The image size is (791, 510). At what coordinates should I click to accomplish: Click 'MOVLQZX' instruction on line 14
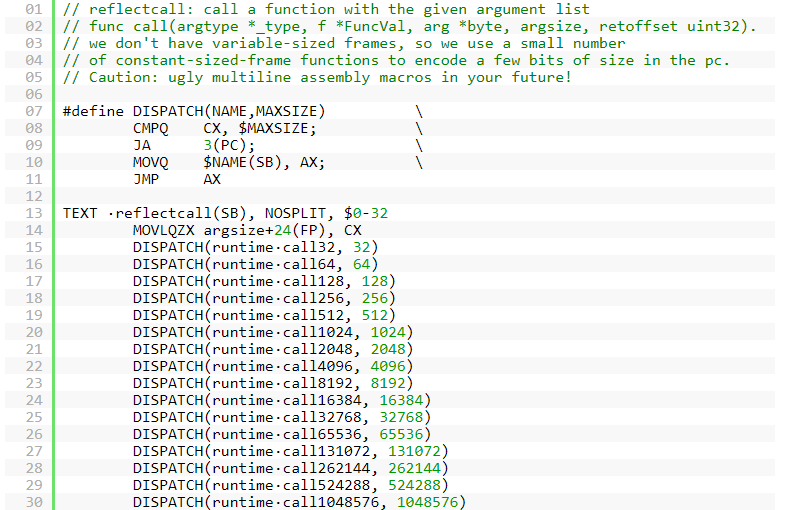point(163,231)
